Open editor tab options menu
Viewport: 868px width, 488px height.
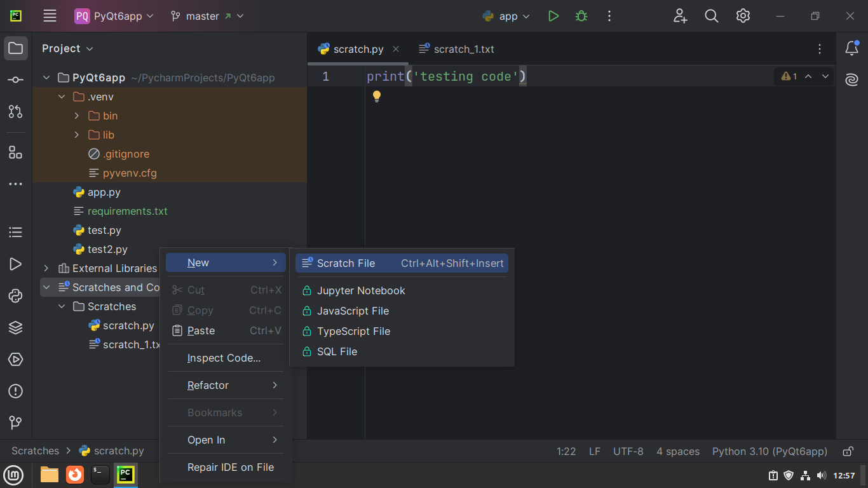[x=820, y=49]
